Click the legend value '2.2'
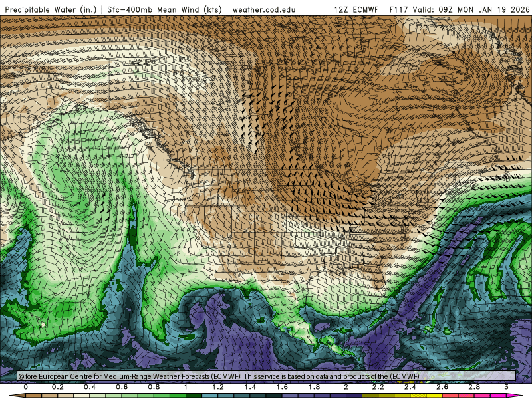This screenshot has width=532, height=399. [x=378, y=387]
